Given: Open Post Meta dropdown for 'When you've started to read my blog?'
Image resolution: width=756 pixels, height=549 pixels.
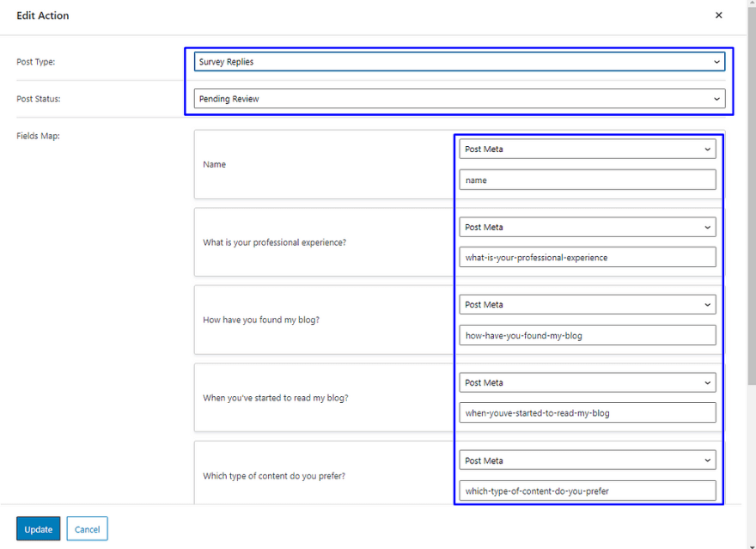Looking at the screenshot, I should tap(588, 382).
